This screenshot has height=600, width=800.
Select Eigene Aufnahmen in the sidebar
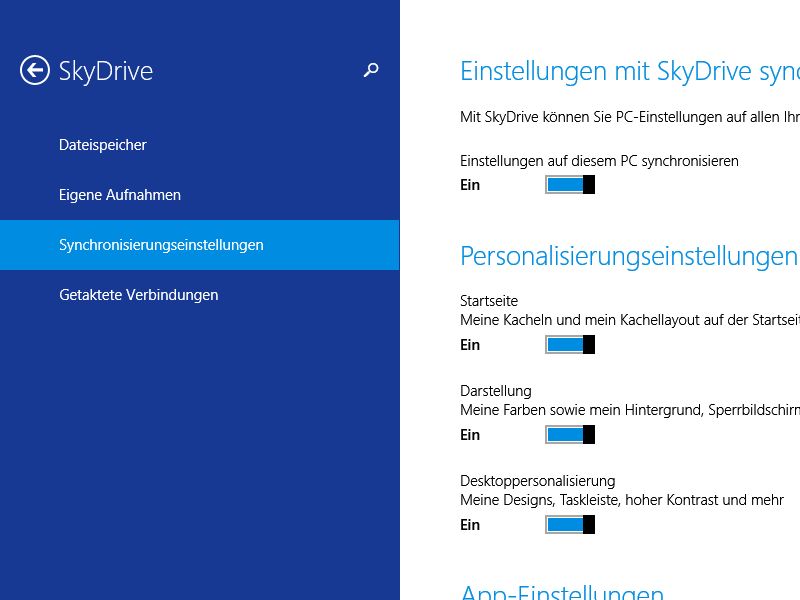coord(199,195)
